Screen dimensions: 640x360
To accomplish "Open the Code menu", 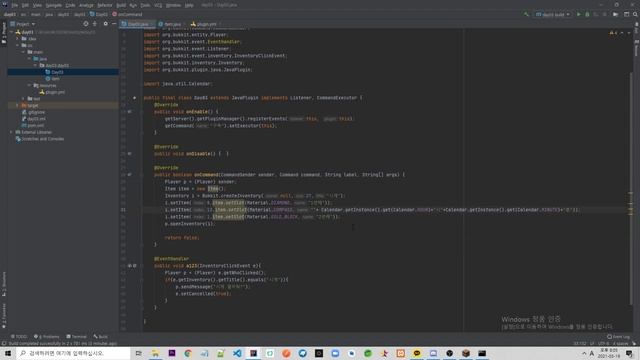I will pyautogui.click(x=70, y=5).
